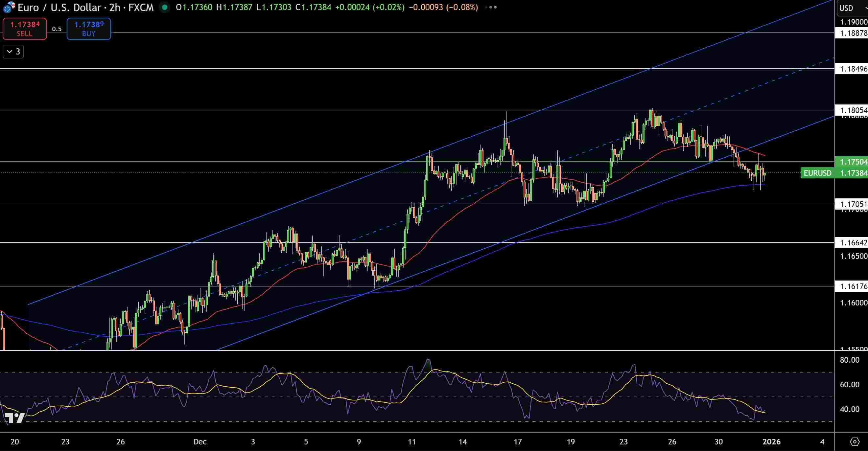Screen dimensions: 868x451
Task: Select the 1.18878 horizontal line price label
Action: (853, 33)
